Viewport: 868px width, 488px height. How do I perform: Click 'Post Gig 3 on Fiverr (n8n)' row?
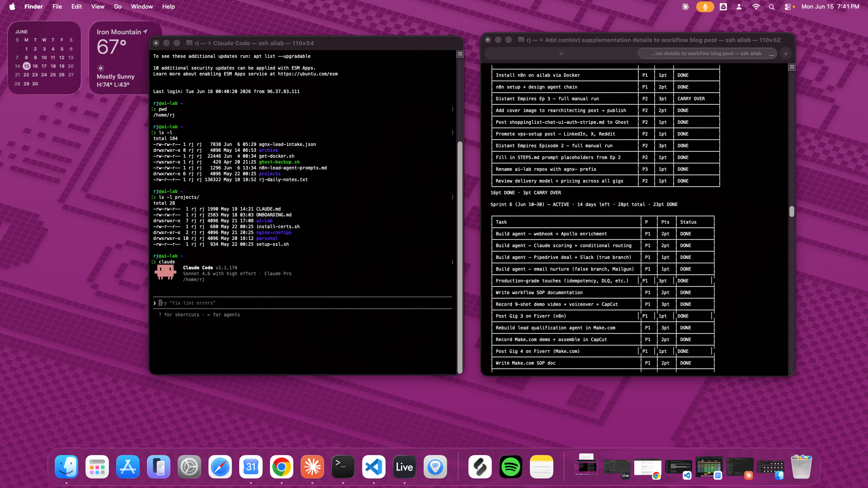[x=603, y=316]
